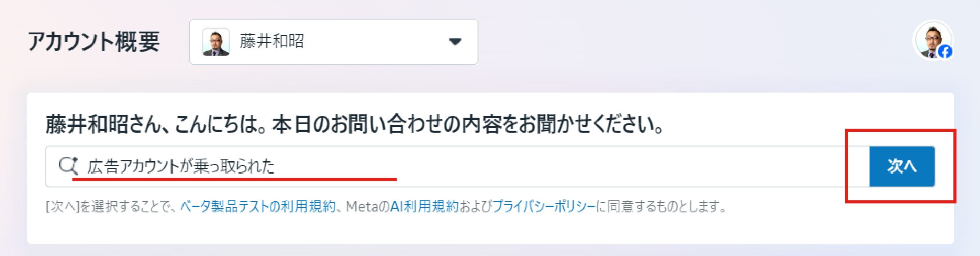The height and width of the screenshot is (256, 980).
Task: Click the word Meta in the consent notice
Action: point(362,207)
